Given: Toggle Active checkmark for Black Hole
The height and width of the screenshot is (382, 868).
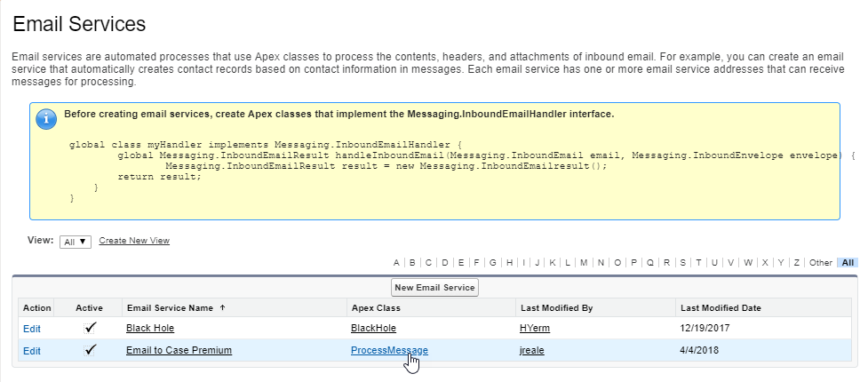Looking at the screenshot, I should [91, 329].
